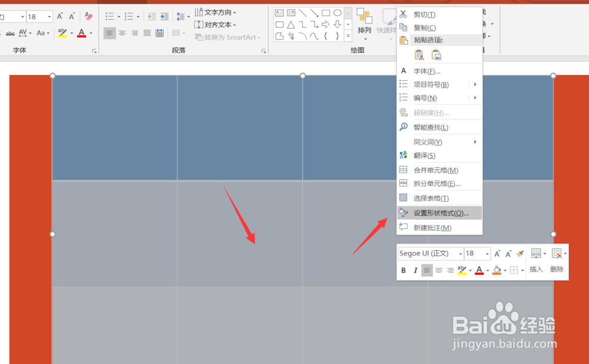589x364 pixels.
Task: Select the right block arrow shape
Action: click(x=326, y=25)
